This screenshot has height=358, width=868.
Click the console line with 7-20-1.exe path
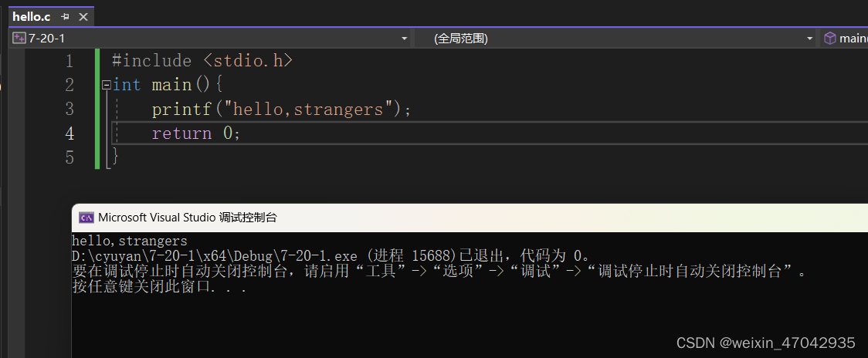[333, 256]
